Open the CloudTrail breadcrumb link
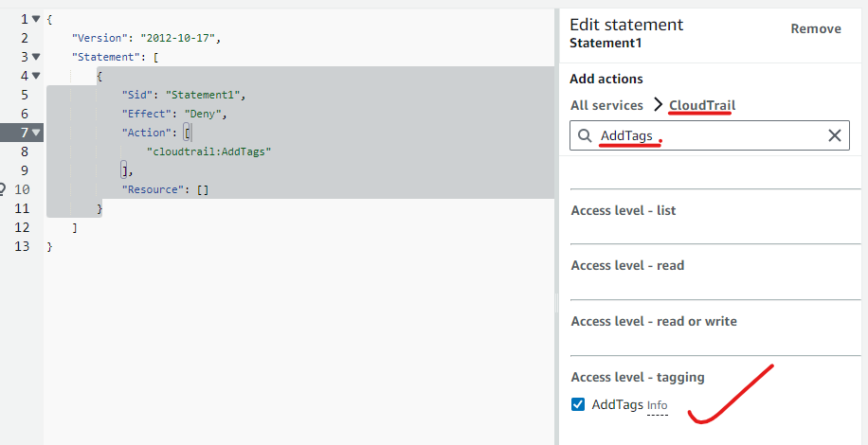This screenshot has height=445, width=868. point(701,105)
